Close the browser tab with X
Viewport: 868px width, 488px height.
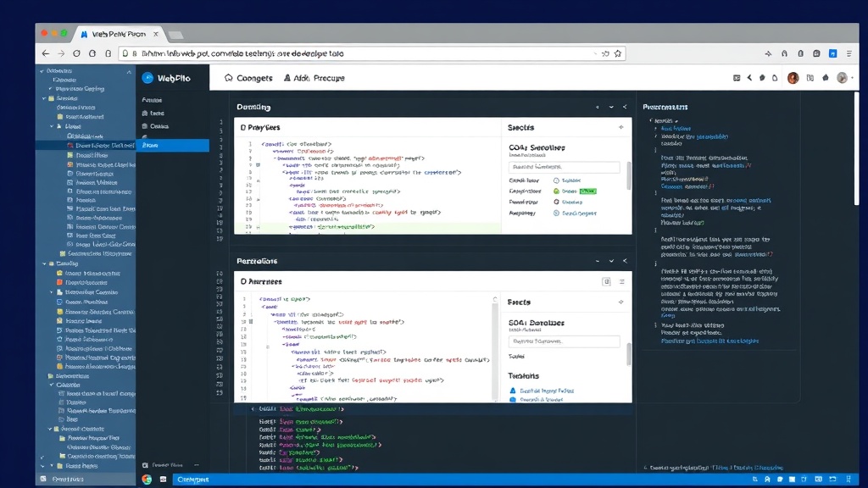156,34
